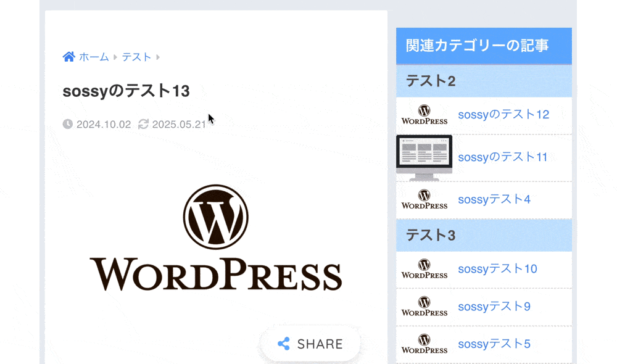Click the home icon in breadcrumb

tap(69, 57)
